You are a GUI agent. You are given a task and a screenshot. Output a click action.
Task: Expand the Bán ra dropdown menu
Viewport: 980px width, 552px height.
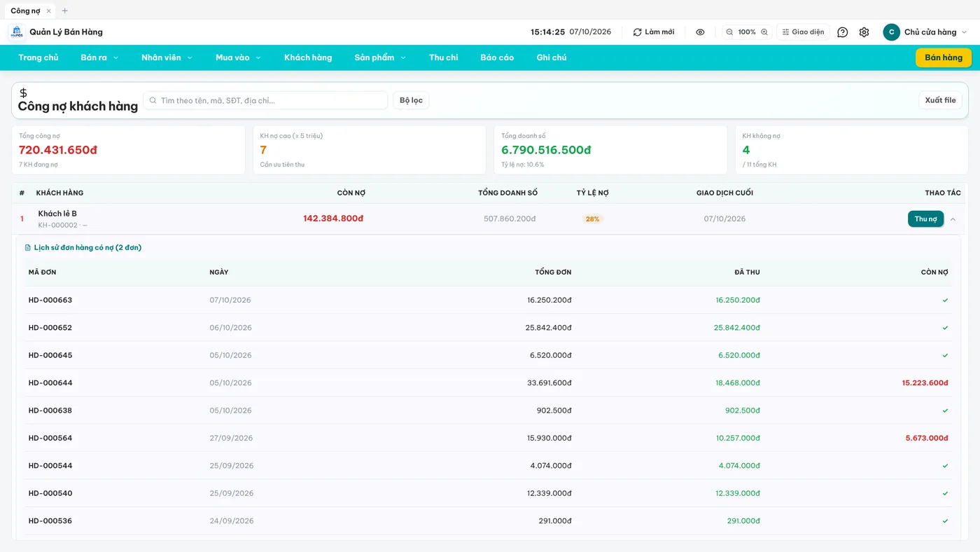(99, 57)
